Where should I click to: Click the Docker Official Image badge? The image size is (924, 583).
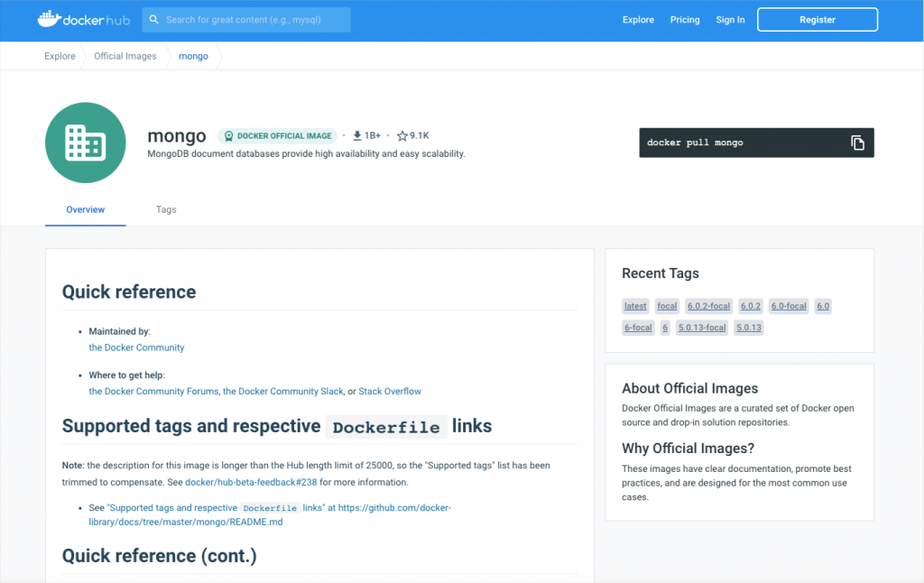pos(278,135)
